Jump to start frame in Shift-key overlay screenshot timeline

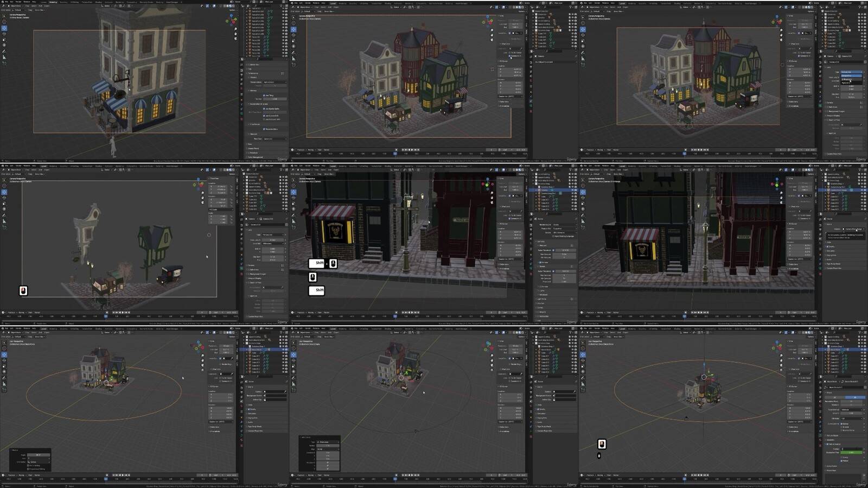(x=403, y=312)
